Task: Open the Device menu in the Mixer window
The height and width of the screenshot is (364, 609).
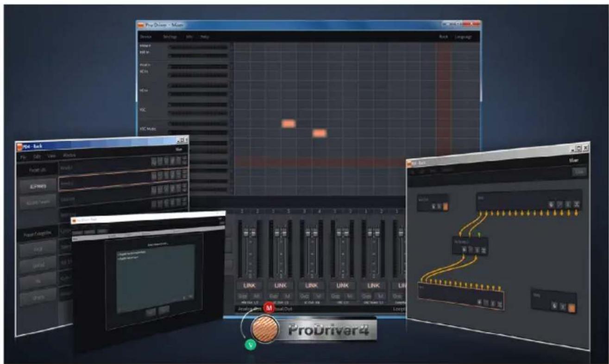Action: point(146,37)
